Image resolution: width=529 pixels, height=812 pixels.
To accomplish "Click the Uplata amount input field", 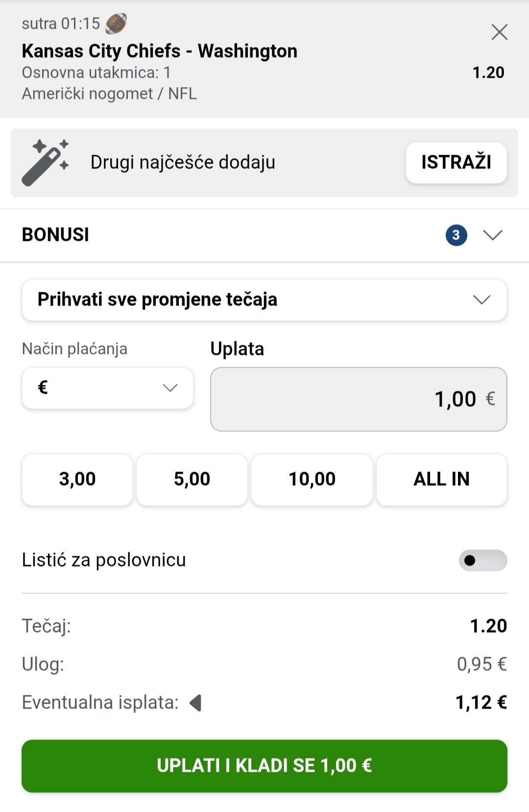I will click(x=358, y=399).
